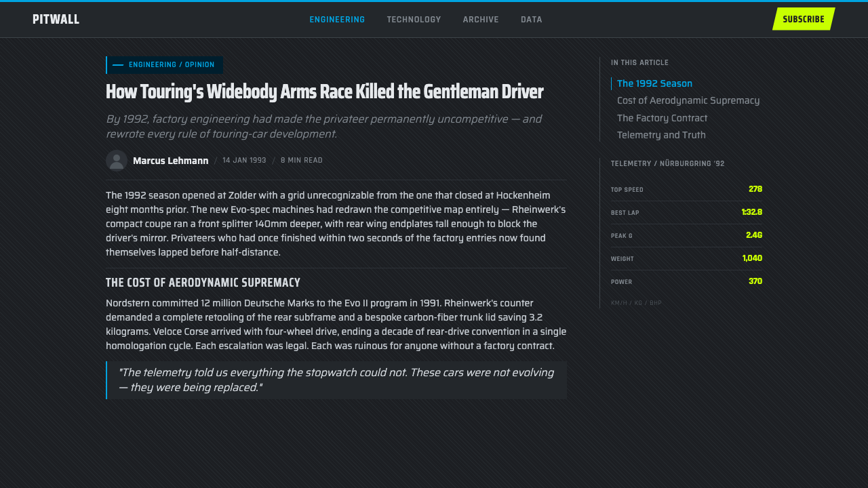
Task: Click the Peak G 2.4G value
Action: [754, 235]
